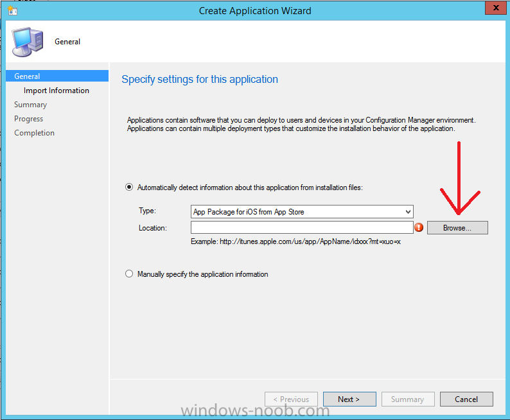
Task: Close the Create Application Wizard window
Action: tap(495, 8)
